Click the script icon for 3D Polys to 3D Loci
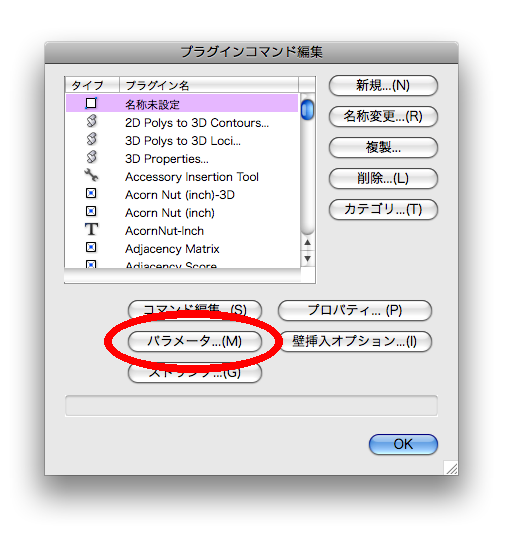512x534 pixels. tap(91, 139)
